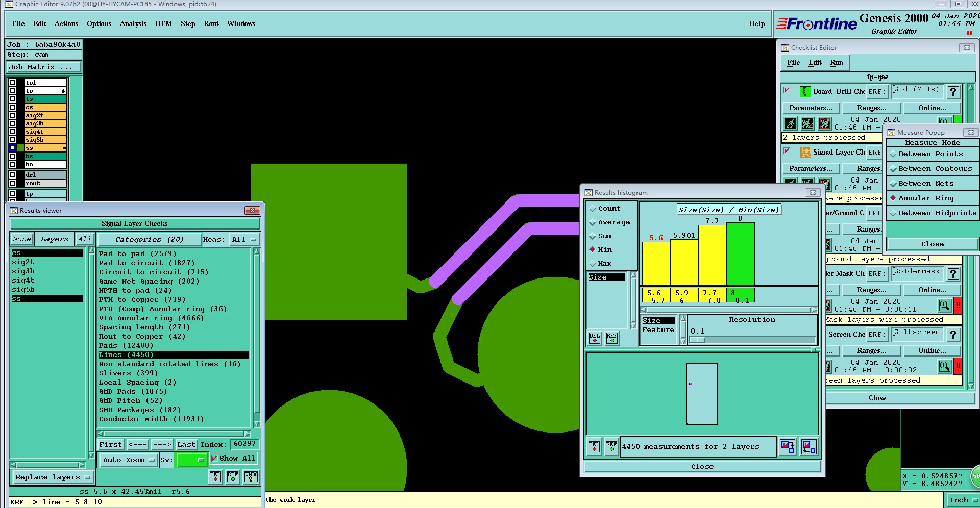Select Max radio option in histogram

click(x=593, y=264)
